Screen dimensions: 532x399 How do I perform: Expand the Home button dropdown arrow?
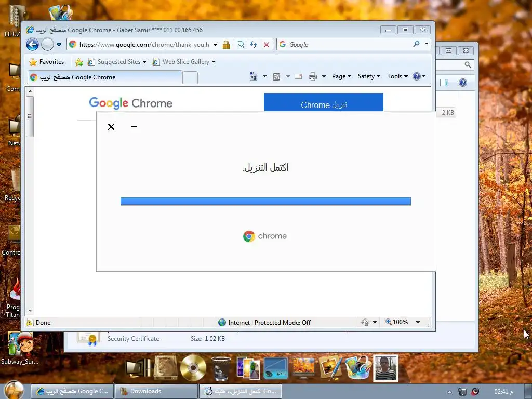point(264,76)
